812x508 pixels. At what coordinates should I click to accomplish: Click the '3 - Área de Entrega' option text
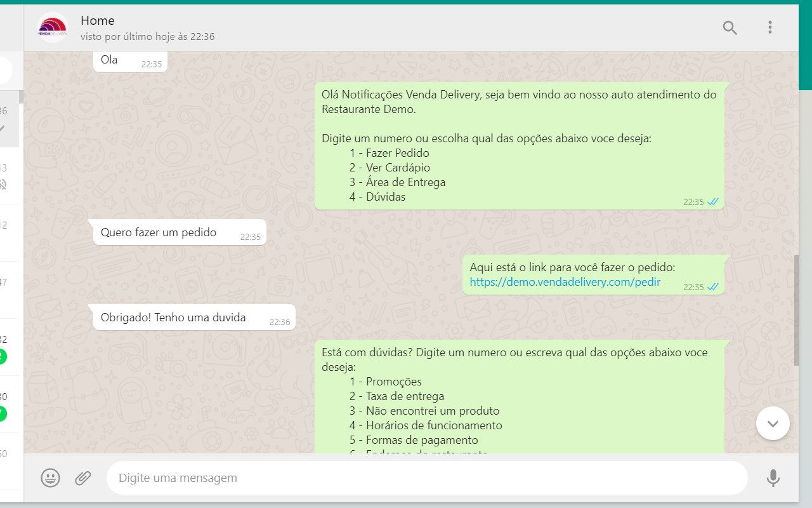click(397, 182)
